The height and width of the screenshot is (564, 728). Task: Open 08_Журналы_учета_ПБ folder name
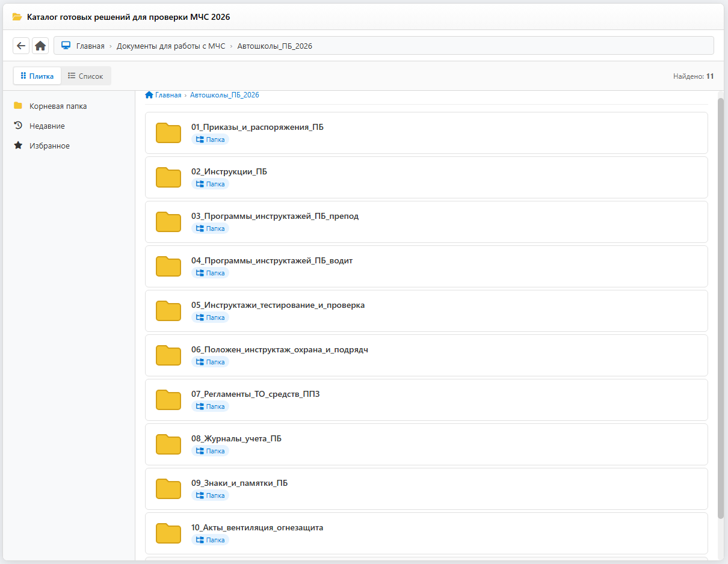point(236,438)
